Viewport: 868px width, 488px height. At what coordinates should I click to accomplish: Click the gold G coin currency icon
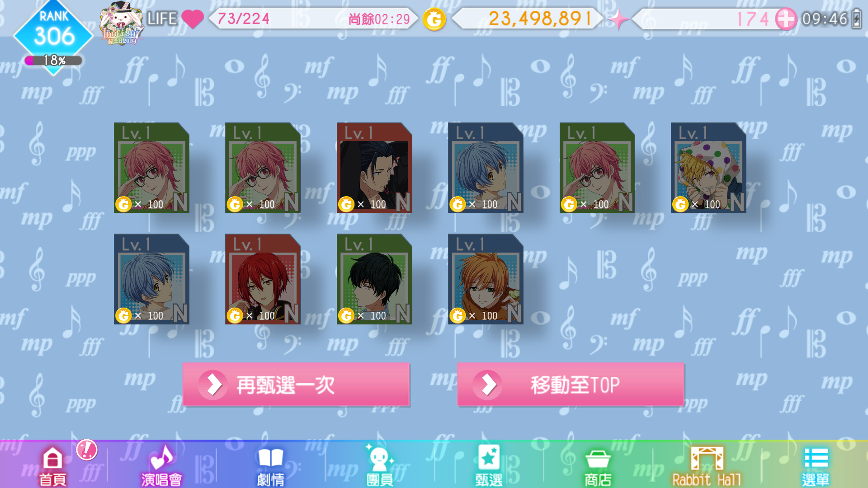tap(434, 19)
